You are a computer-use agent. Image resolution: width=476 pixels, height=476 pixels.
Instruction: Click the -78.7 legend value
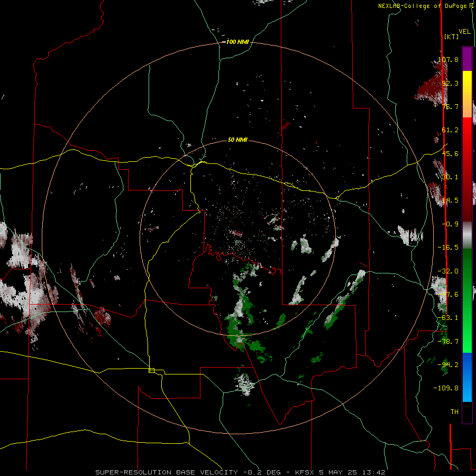tap(448, 341)
